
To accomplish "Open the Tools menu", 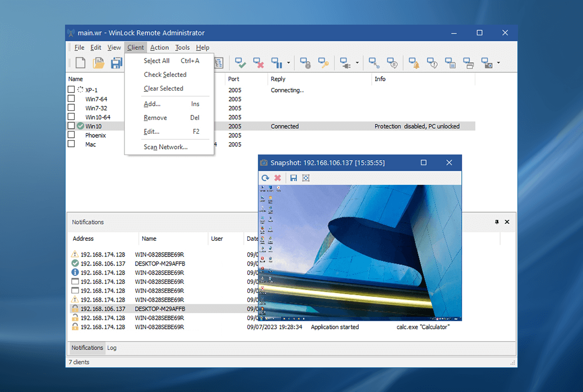I will point(182,48).
